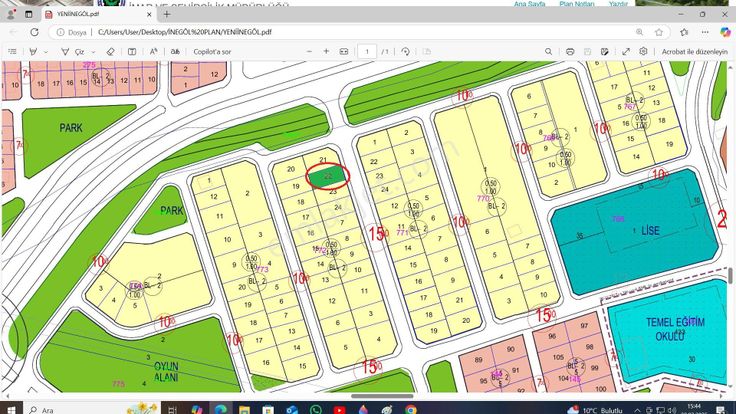Image resolution: width=736 pixels, height=414 pixels.
Task: Reload the PDF page
Action: click(x=34, y=32)
